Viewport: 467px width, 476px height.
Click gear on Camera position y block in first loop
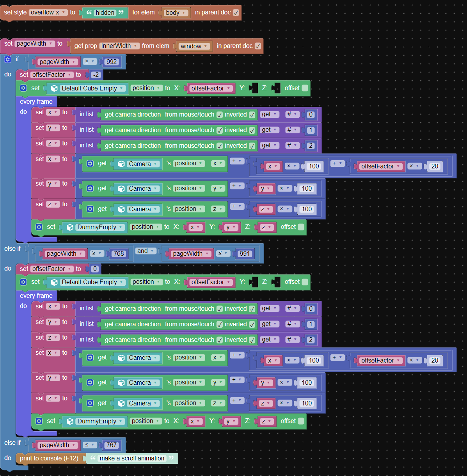point(90,188)
